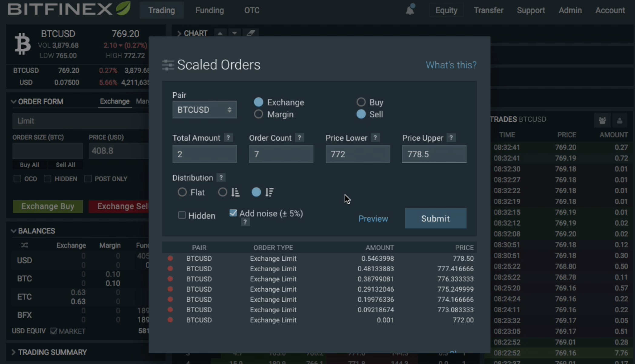The height and width of the screenshot is (364, 635).
Task: Click the CHART panel dropdown arrow icon
Action: [x=234, y=33]
